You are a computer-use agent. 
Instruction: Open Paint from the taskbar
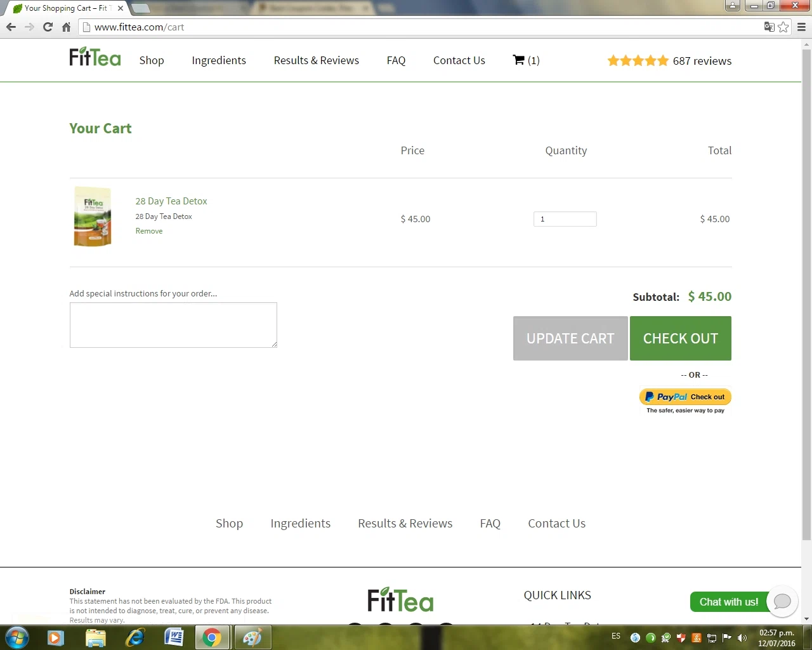tap(252, 637)
